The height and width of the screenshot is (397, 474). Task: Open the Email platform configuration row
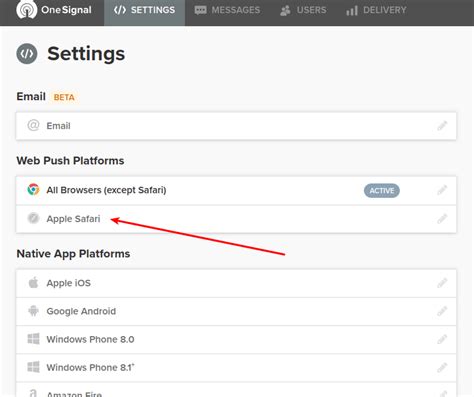point(236,126)
